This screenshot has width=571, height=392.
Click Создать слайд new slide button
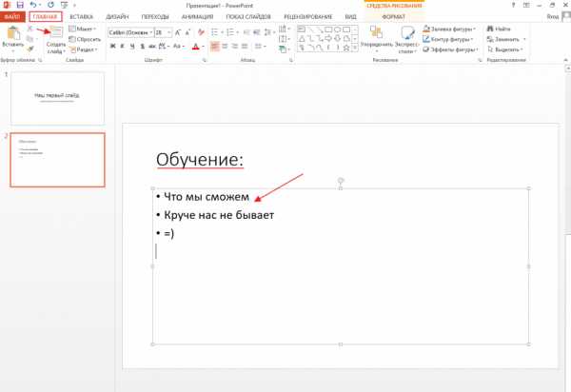point(56,40)
